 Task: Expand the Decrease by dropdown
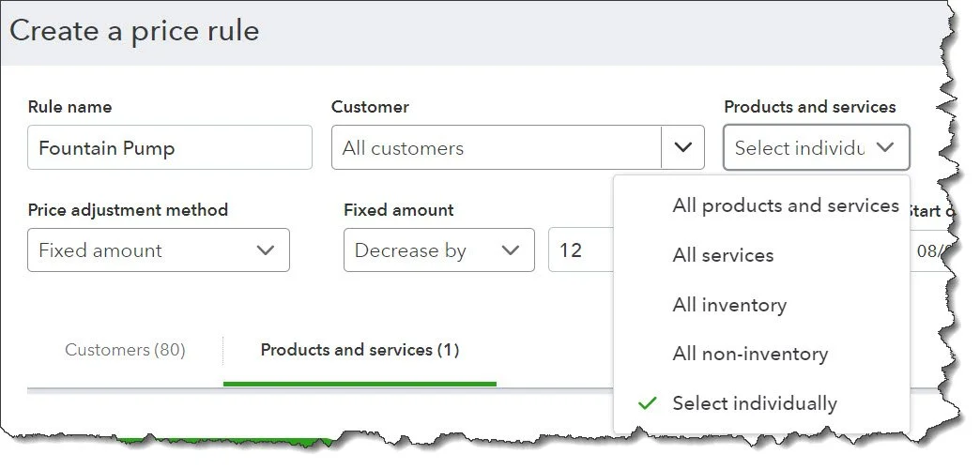438,250
